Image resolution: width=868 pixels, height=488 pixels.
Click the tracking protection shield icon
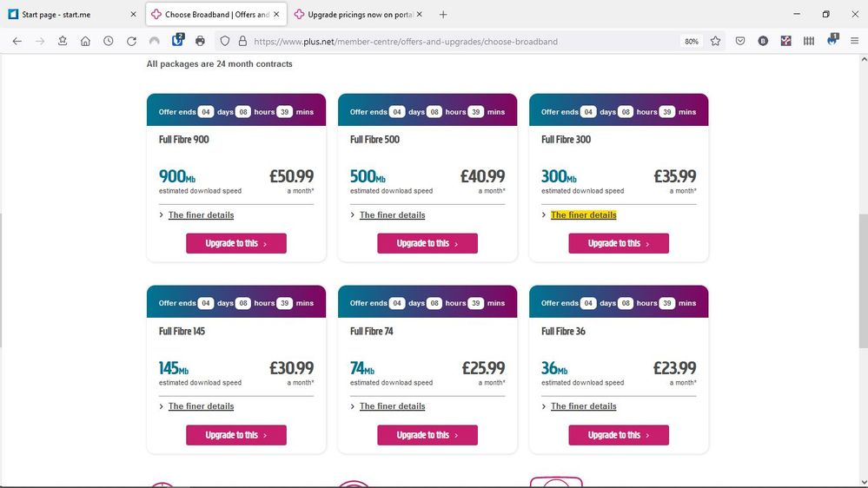[x=224, y=41]
